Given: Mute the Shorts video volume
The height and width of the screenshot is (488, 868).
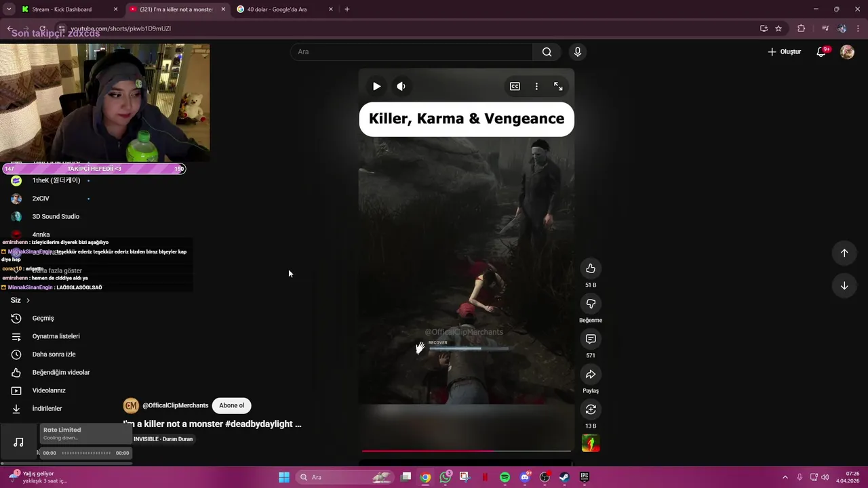Looking at the screenshot, I should (401, 86).
